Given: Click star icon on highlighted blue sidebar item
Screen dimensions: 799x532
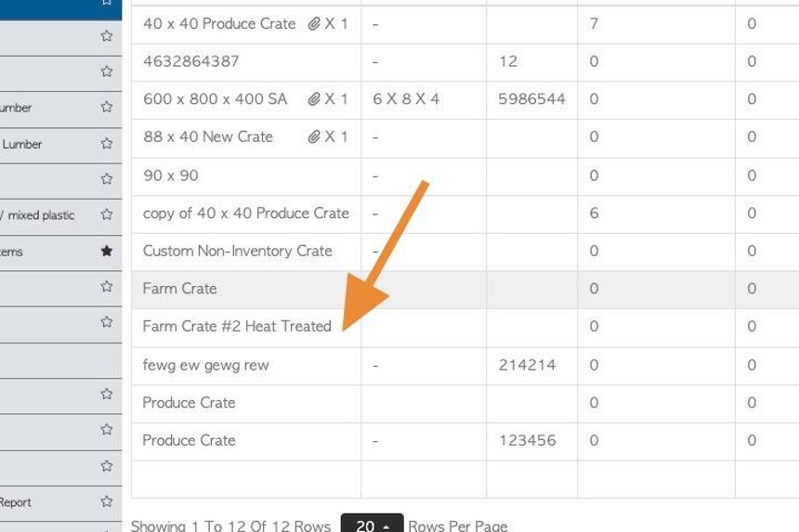Looking at the screenshot, I should tap(107, 2).
